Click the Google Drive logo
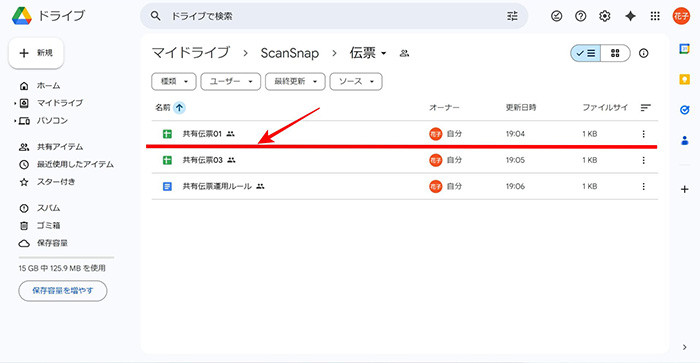The width and height of the screenshot is (700, 363). pos(21,16)
